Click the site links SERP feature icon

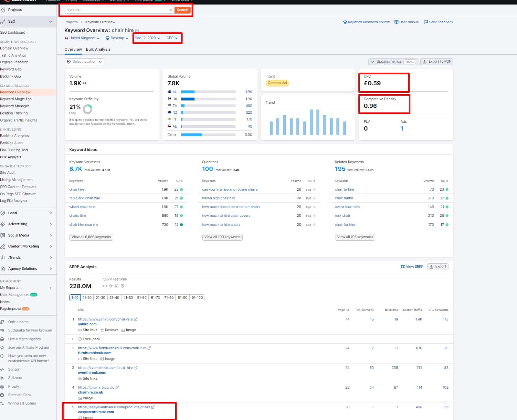pyautogui.click(x=105, y=286)
